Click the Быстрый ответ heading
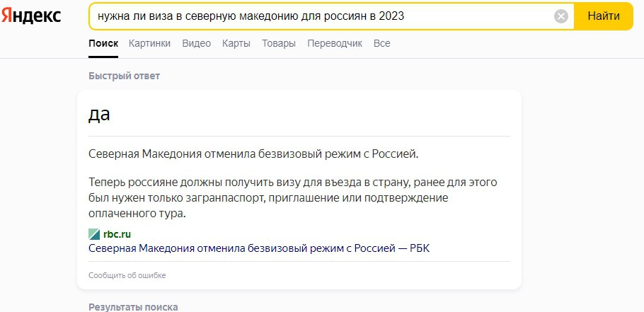Viewport: 644px width, 312px height. (125, 76)
